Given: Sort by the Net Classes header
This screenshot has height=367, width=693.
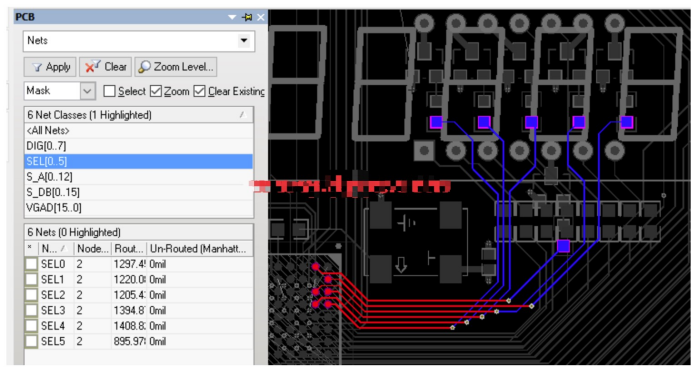Looking at the screenshot, I should tap(139, 115).
